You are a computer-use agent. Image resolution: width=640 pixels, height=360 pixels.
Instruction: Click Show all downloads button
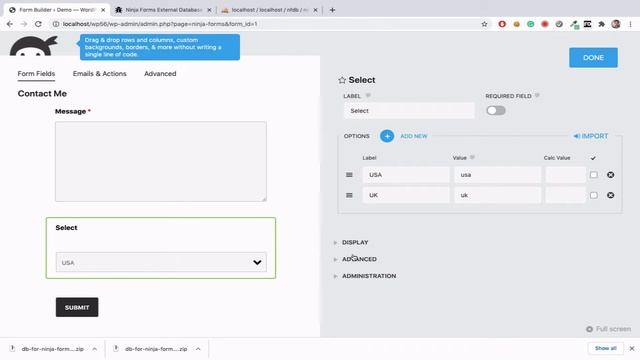[x=605, y=349]
